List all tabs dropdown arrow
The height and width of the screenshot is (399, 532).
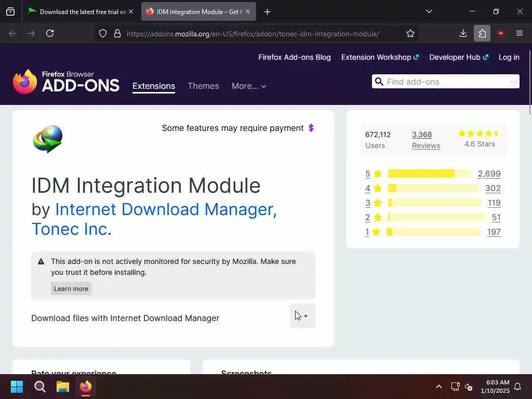429,11
